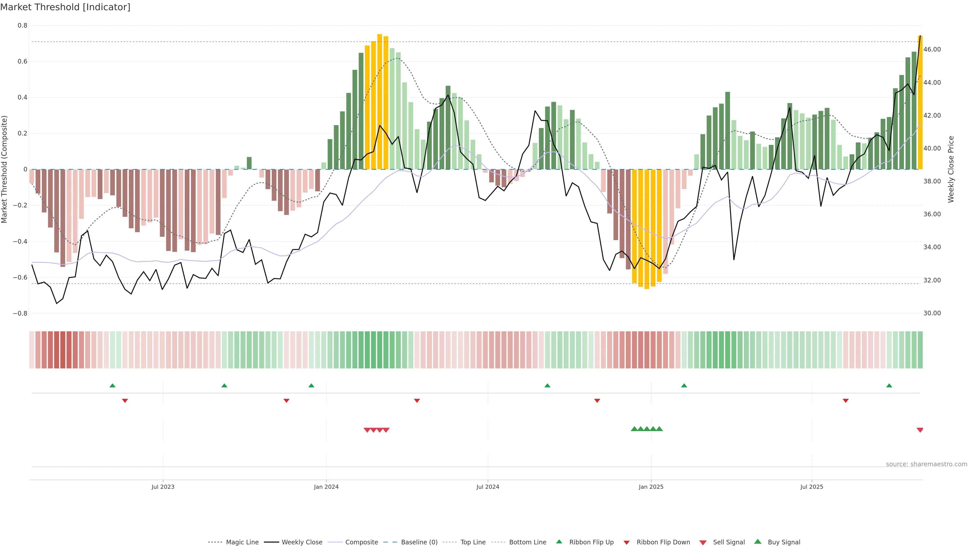
Task: Click the darkest red cell in the color ribbon
Action: click(63, 350)
